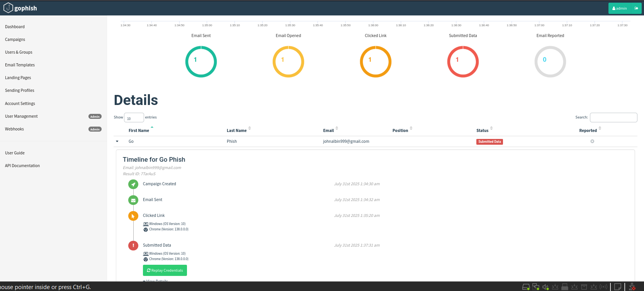Navigate to Landing Pages
Image resolution: width=644 pixels, height=291 pixels.
(18, 78)
